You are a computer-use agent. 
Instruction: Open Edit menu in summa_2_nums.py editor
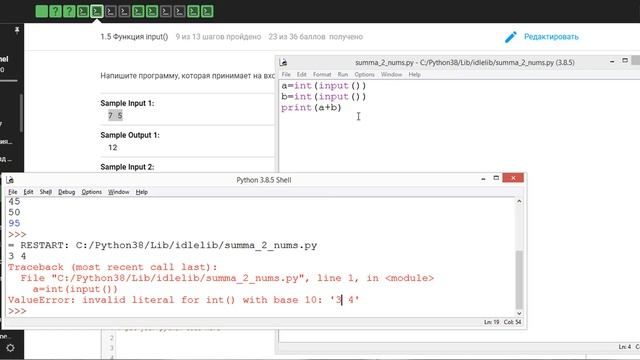click(302, 75)
